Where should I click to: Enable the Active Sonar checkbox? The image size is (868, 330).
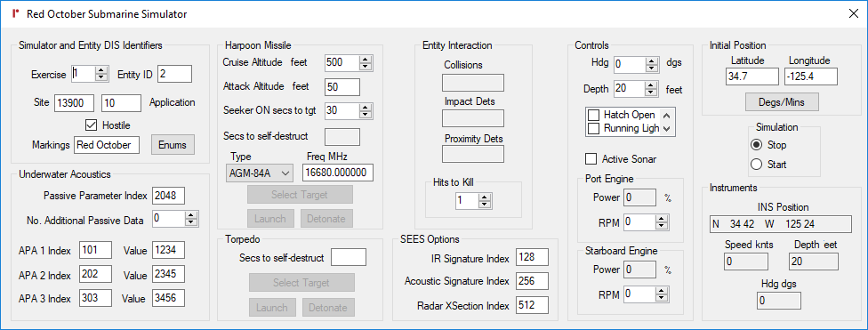click(x=591, y=159)
